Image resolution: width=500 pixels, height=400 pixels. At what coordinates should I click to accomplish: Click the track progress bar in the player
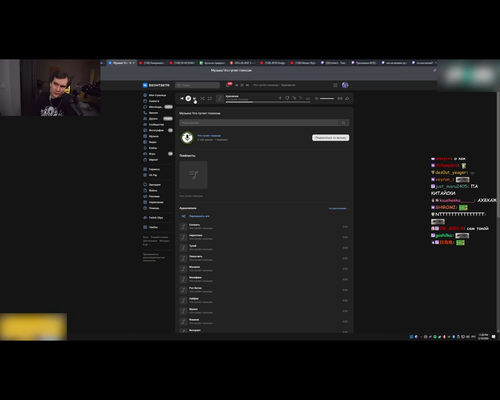(268, 102)
